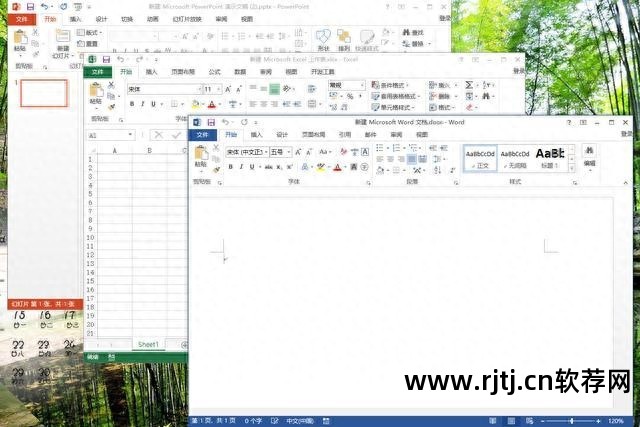This screenshot has height=427, width=640.
Task: Open Word 引用 references tab
Action: coord(345,134)
